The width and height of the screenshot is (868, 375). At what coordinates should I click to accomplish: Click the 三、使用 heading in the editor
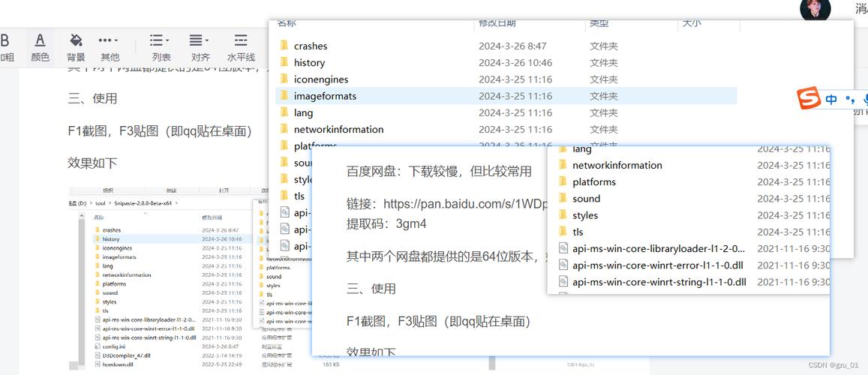tap(92, 98)
